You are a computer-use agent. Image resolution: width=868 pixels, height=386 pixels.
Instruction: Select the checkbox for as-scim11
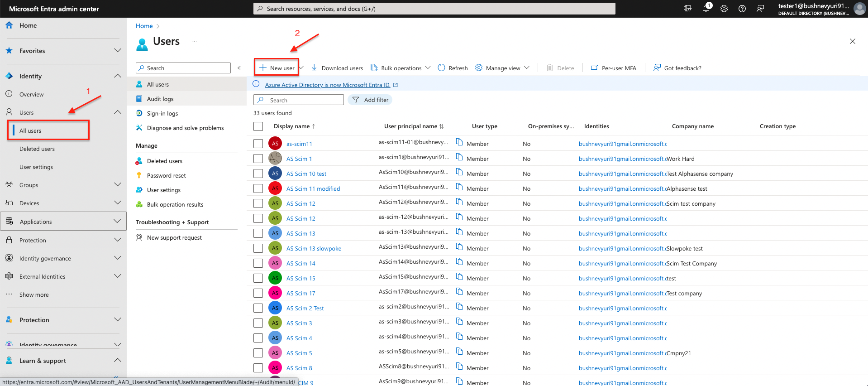(258, 144)
